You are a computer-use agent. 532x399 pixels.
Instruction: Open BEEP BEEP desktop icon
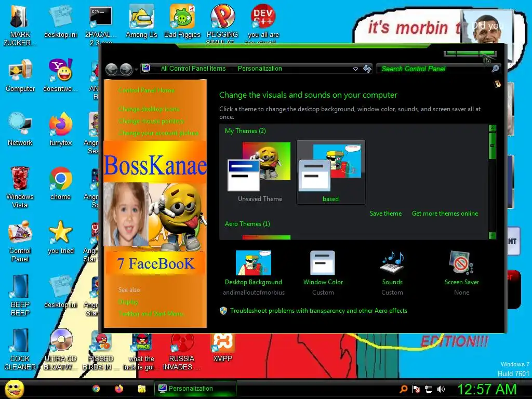[20, 295]
